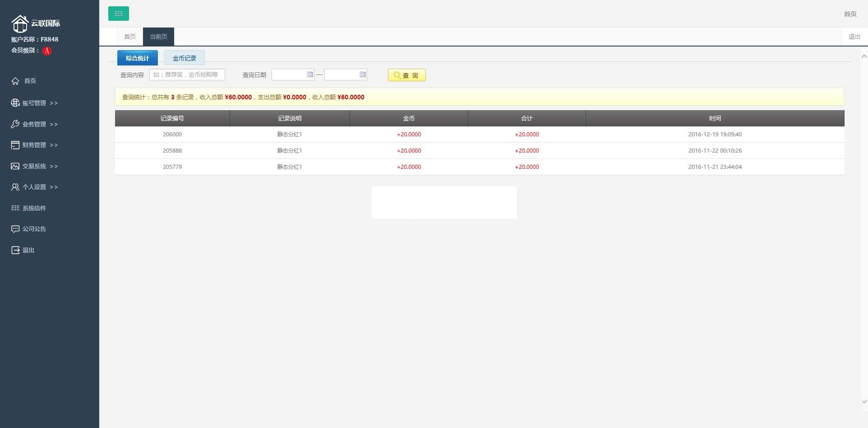The width and height of the screenshot is (868, 428).
Task: Expand the 账号管理 sidebar menu
Action: pyautogui.click(x=34, y=103)
